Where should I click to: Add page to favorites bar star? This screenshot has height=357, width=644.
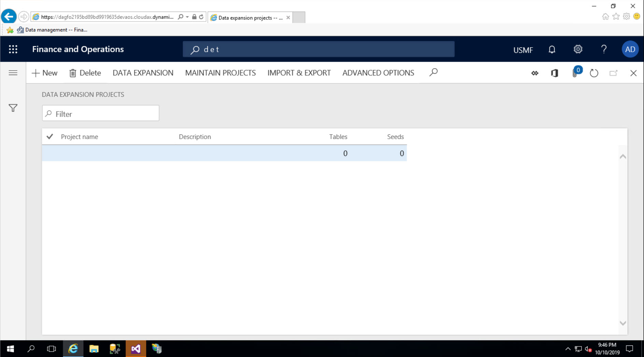[x=10, y=30]
